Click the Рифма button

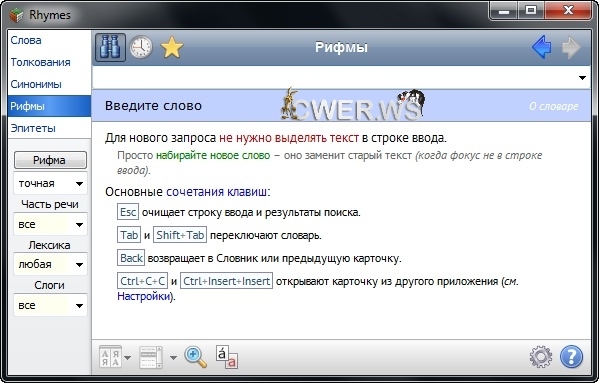[50, 160]
